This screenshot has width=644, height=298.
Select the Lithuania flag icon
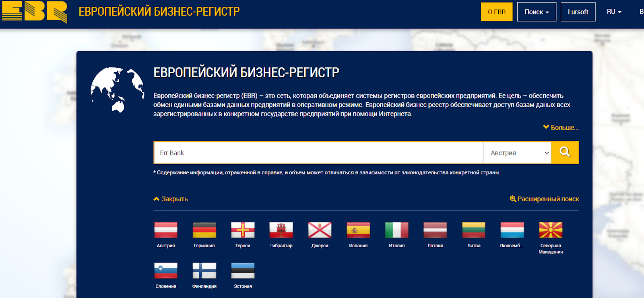pos(474,230)
